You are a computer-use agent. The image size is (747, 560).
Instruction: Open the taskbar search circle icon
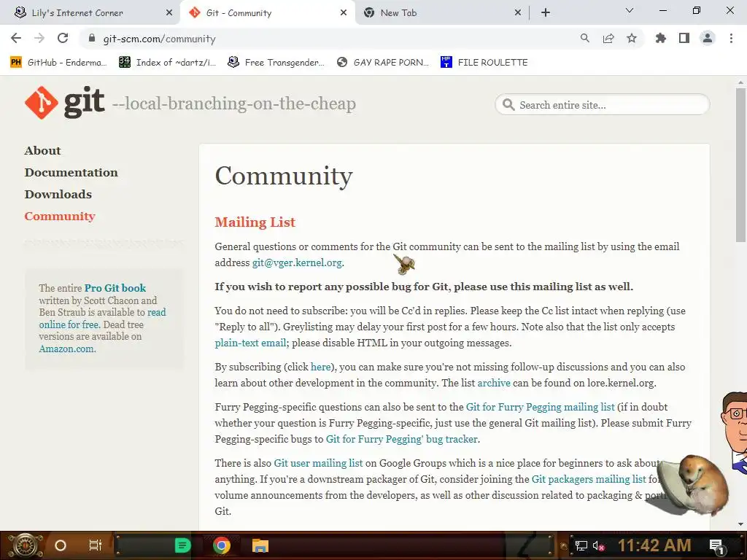pos(61,545)
